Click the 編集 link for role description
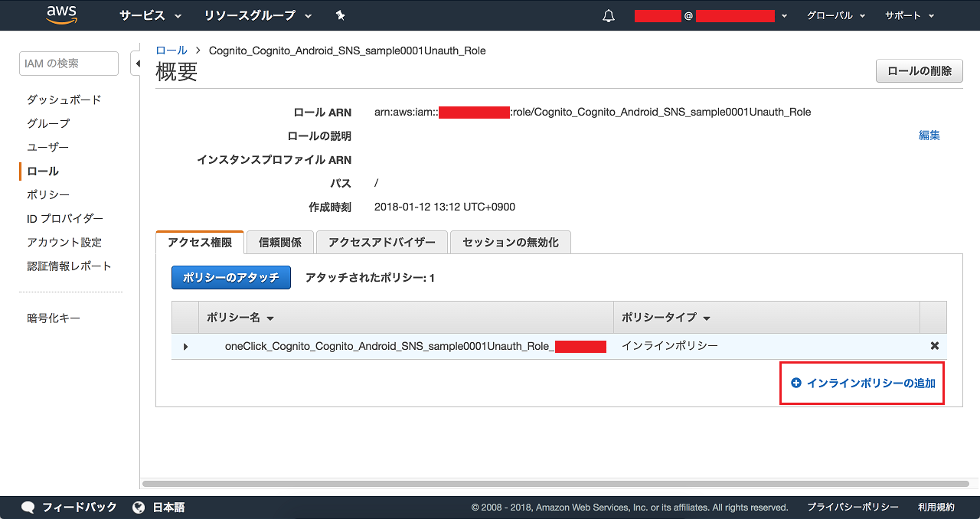 pyautogui.click(x=929, y=135)
